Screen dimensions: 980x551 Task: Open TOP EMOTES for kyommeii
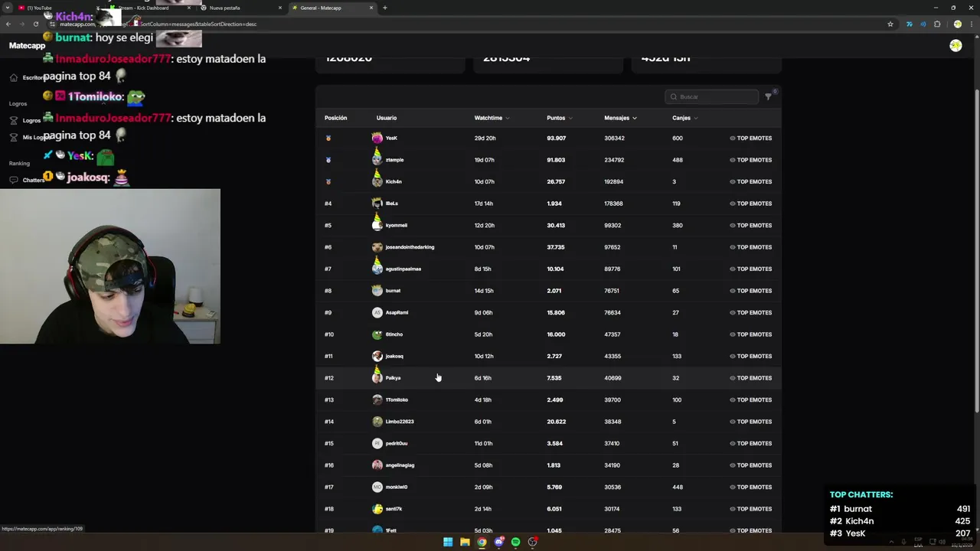click(750, 226)
